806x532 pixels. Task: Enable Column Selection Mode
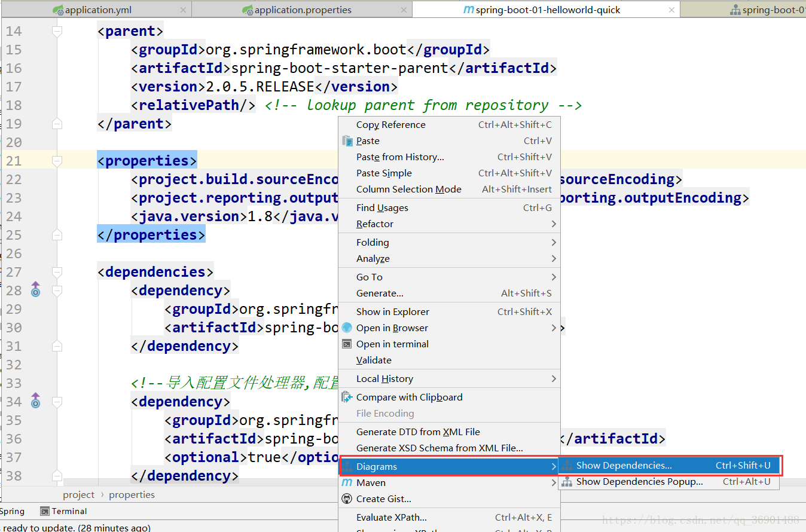point(449,189)
